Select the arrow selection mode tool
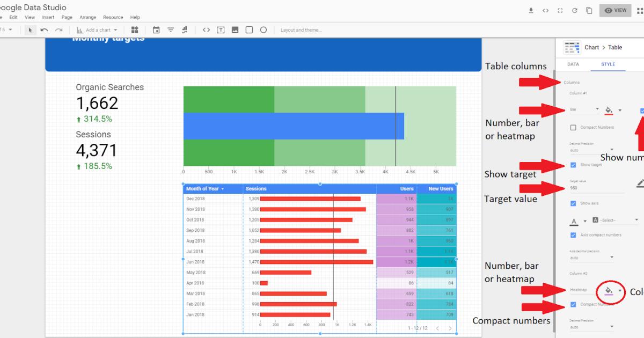 tap(30, 30)
